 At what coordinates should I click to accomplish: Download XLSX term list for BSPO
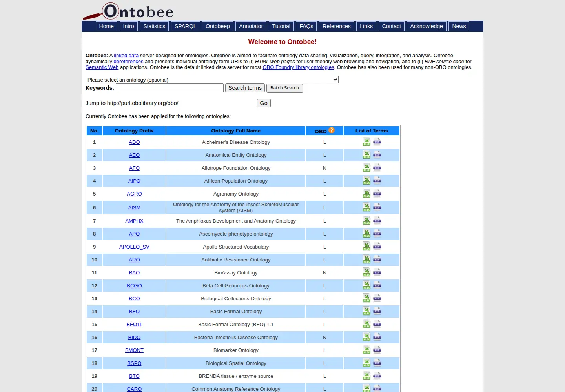click(x=366, y=363)
